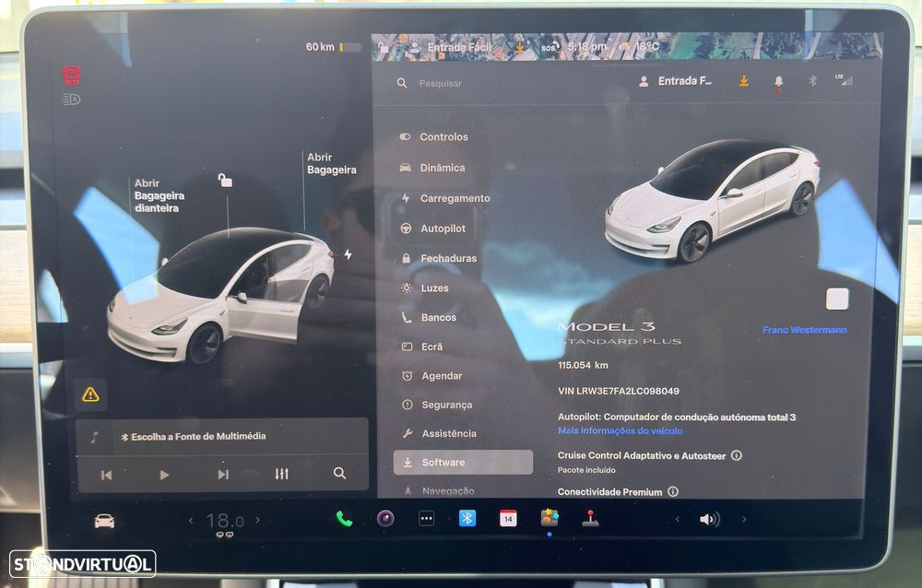
Task: Open notifications bell icon
Action: coord(778,82)
